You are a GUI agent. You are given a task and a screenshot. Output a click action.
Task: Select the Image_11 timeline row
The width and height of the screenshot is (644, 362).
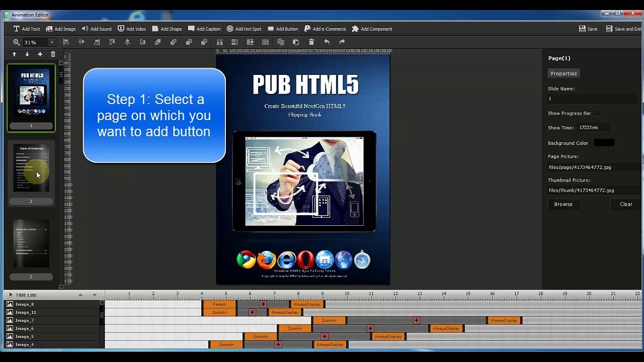[52, 312]
